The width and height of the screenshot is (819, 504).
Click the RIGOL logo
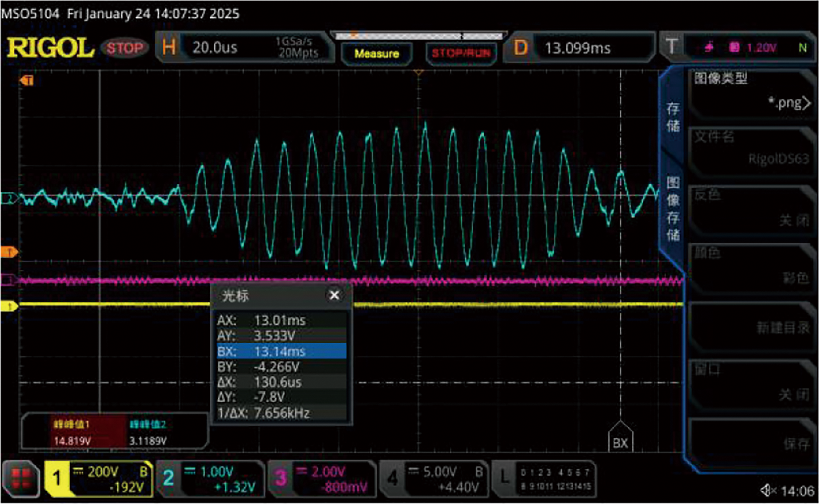click(x=50, y=48)
